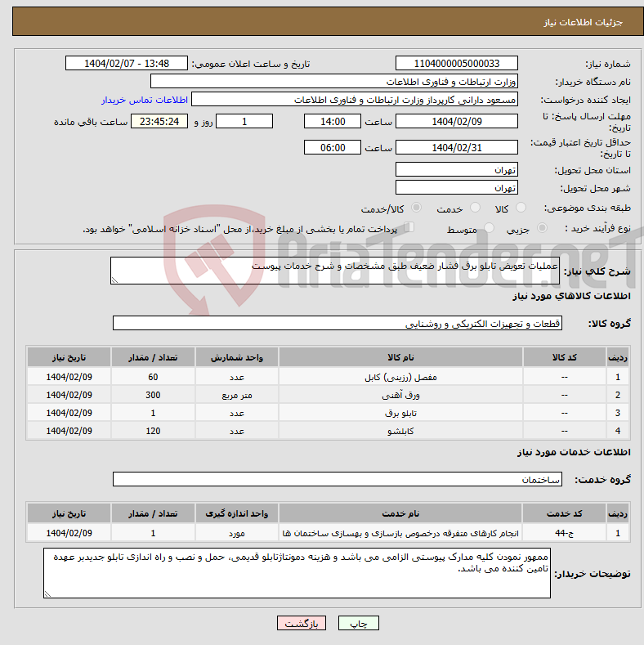Select the متوسط purchase type radio
This screenshot has height=645, width=644.
[x=489, y=228]
